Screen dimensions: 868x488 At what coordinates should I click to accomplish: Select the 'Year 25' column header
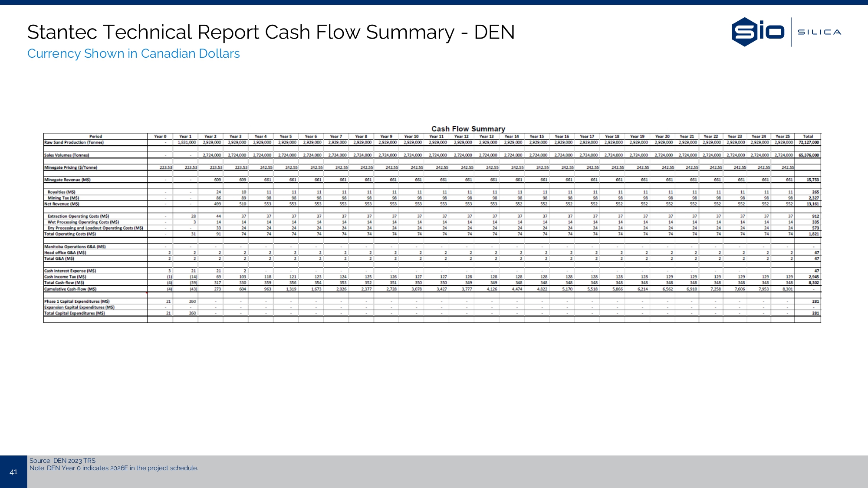click(783, 136)
